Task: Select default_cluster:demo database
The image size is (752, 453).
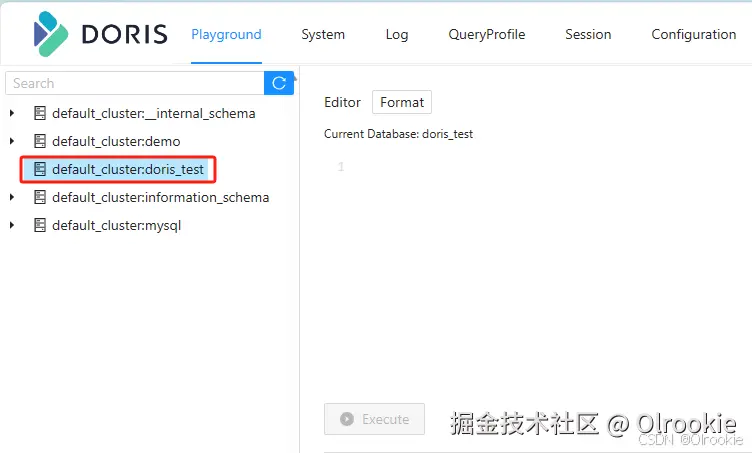Action: [116, 141]
